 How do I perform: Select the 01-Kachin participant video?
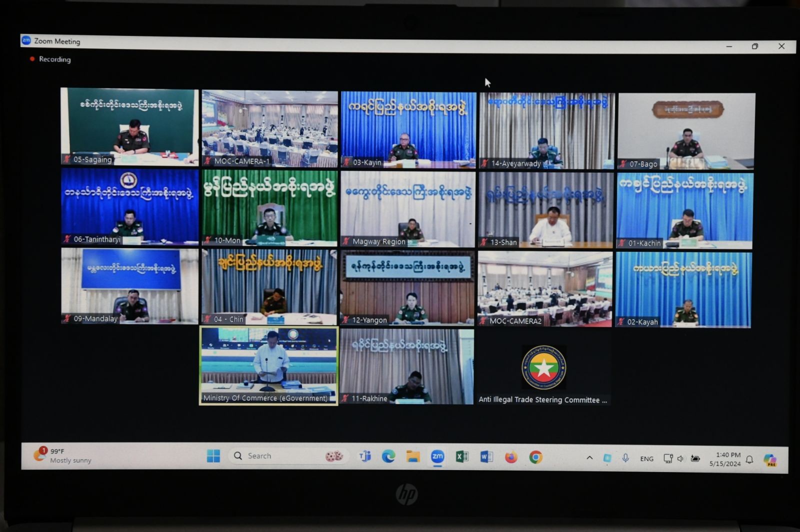click(x=684, y=211)
